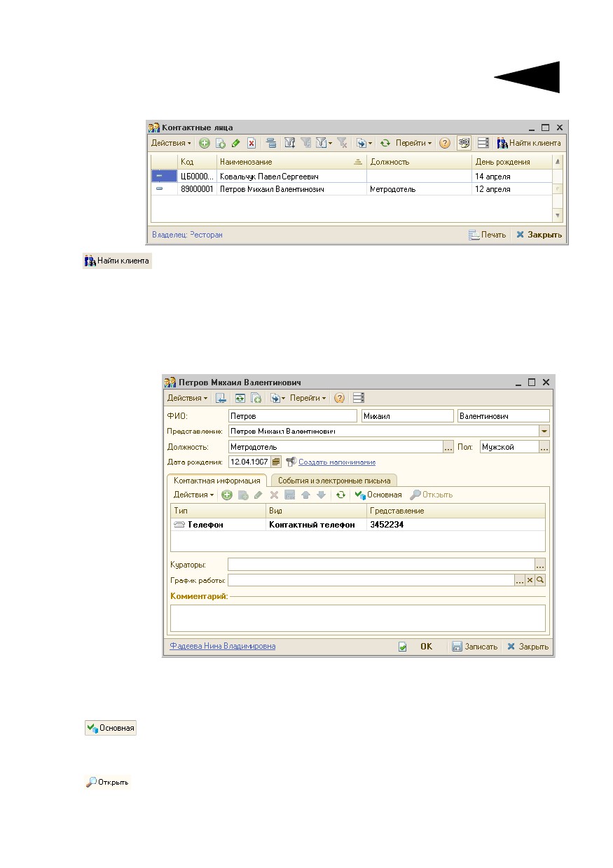Screen dimensions: 613x868
Task: Open calendar picker for Дата рождения
Action: [x=276, y=462]
